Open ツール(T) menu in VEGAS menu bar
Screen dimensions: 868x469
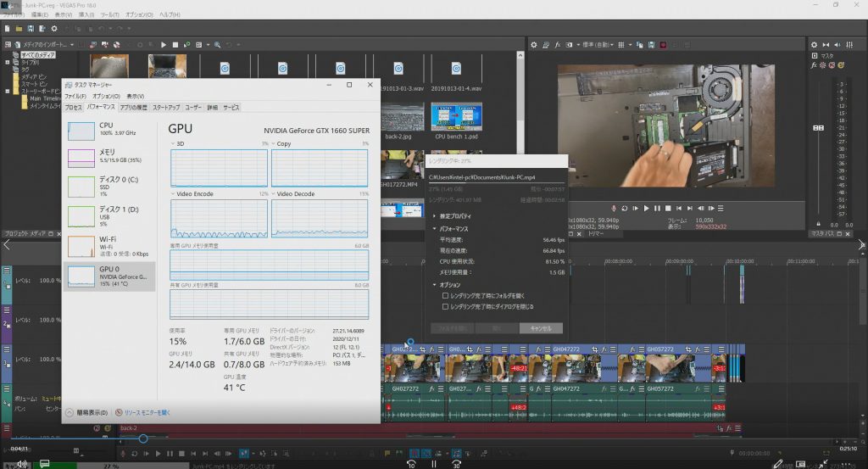[x=110, y=14]
